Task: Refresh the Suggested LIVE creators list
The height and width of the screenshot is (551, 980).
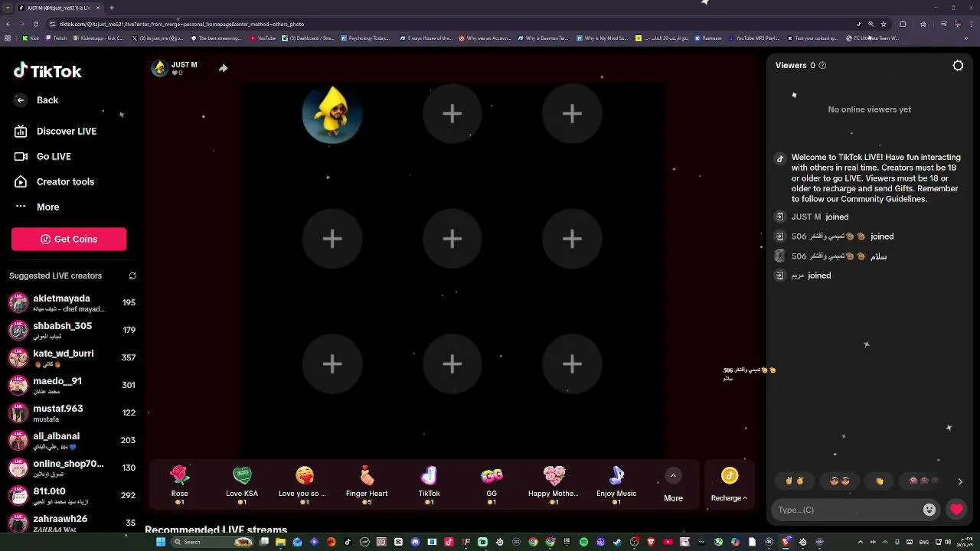Action: [x=132, y=275]
